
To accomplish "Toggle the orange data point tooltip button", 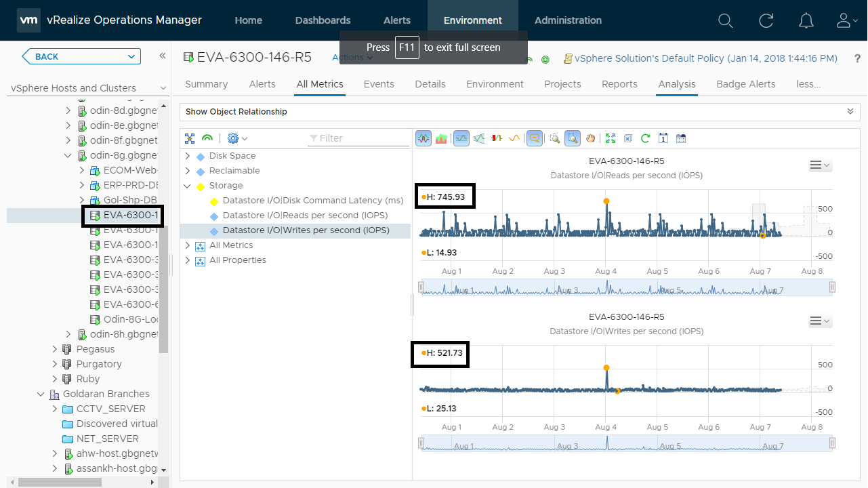I will (534, 138).
